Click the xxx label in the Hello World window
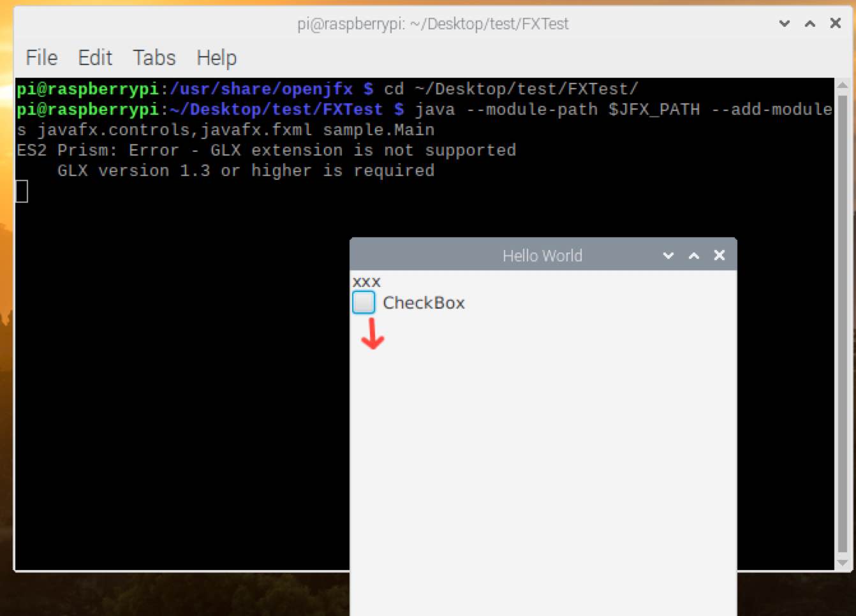The height and width of the screenshot is (616, 856). (368, 281)
